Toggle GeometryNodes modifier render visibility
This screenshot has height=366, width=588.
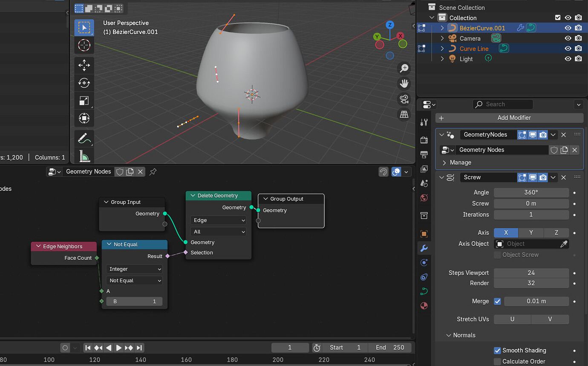543,134
